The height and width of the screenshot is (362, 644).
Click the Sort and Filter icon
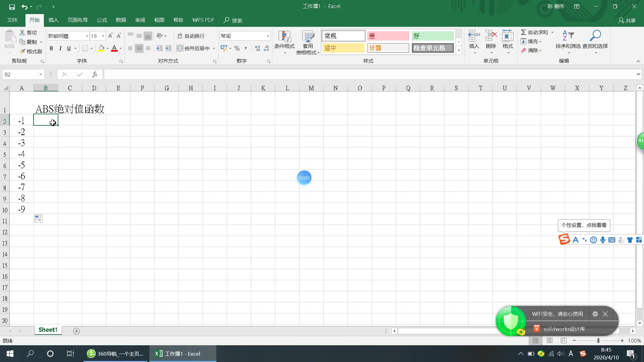click(x=568, y=36)
